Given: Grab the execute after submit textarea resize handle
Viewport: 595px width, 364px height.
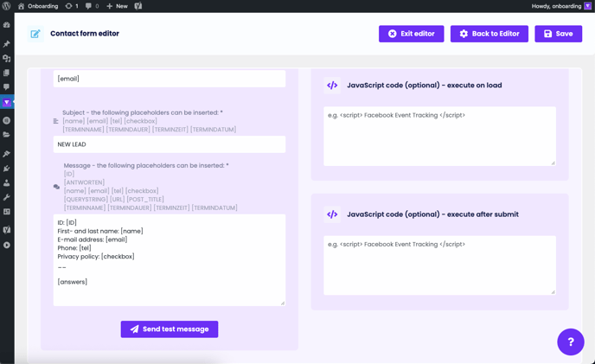Looking at the screenshot, I should 553,292.
